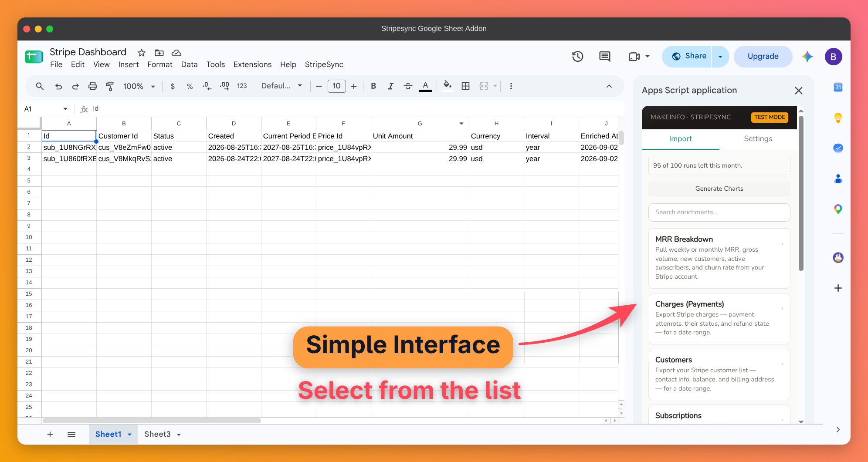Viewport: 868px width, 462px height.
Task: Toggle bold formatting
Action: coord(373,86)
